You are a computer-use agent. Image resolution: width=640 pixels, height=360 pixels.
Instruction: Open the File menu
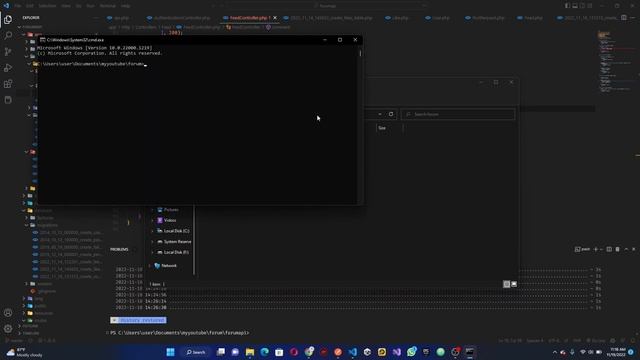point(18,6)
